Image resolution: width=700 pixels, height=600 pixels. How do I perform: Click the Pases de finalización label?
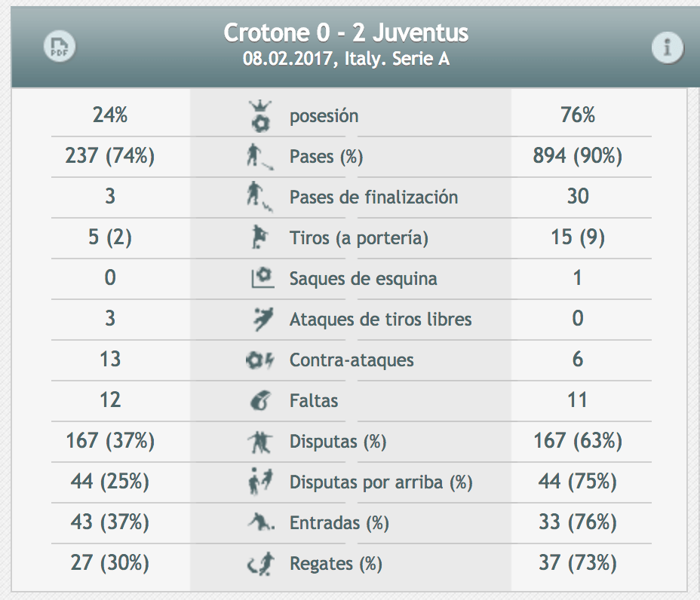373,197
